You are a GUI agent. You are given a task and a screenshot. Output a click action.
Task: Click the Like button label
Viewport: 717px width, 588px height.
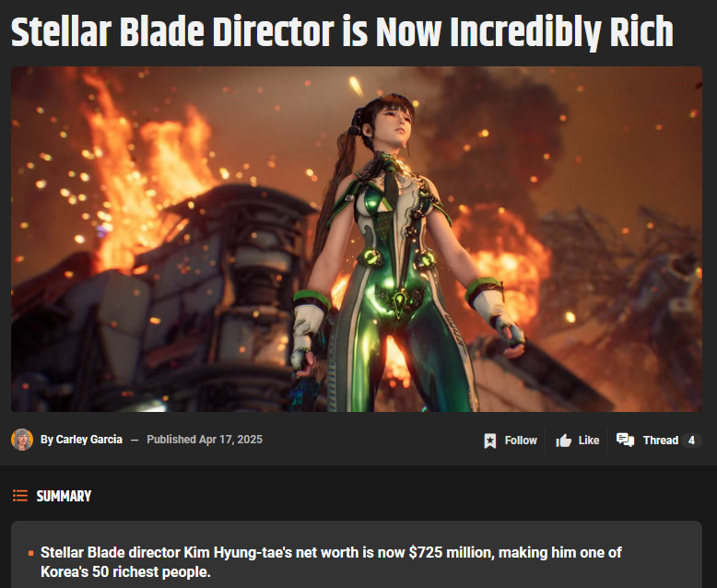coord(589,441)
